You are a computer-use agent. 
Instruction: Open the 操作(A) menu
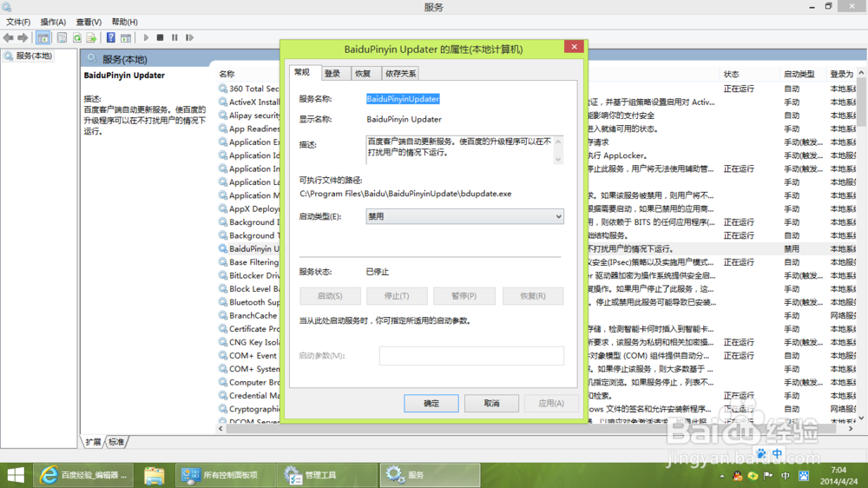coord(53,23)
